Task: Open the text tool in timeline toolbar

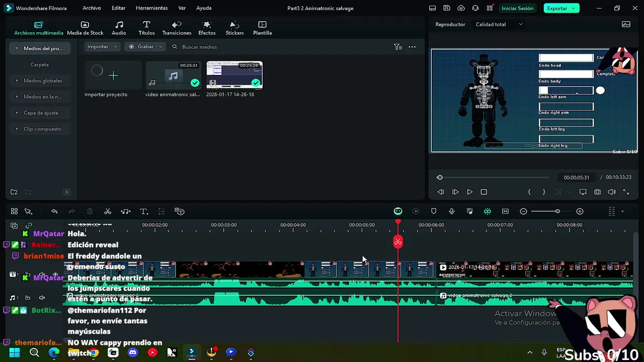Action: [x=144, y=212]
